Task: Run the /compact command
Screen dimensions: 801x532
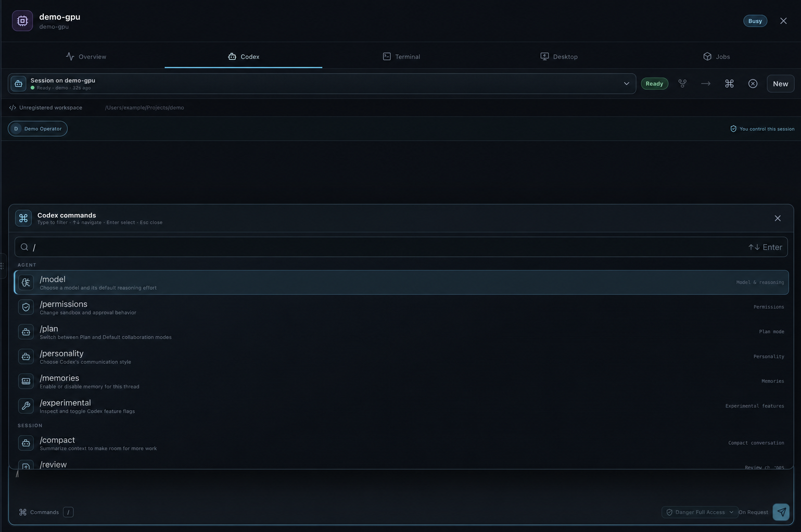Action: pos(401,443)
